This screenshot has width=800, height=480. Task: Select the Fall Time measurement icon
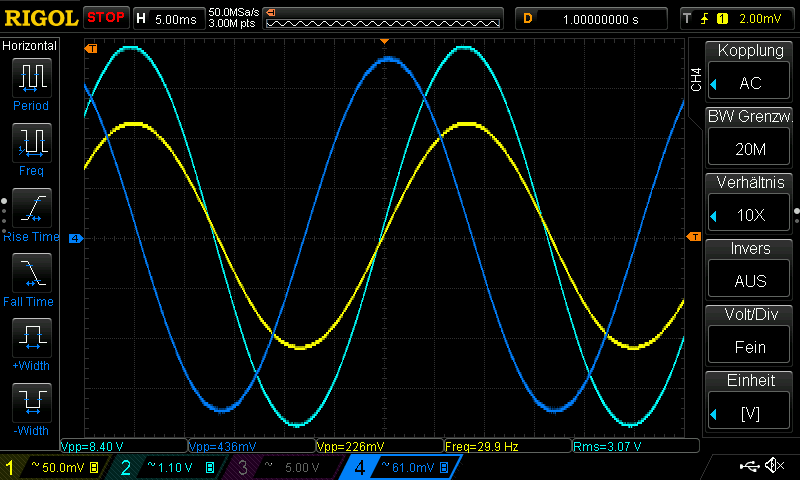(32, 273)
